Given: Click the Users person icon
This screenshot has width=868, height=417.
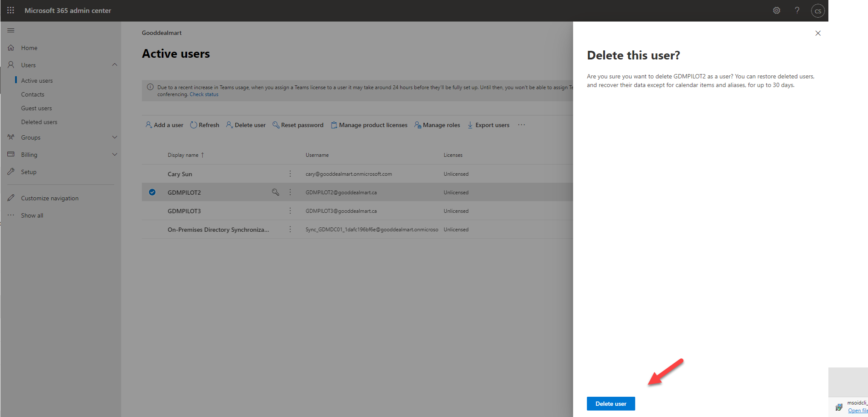Looking at the screenshot, I should [11, 65].
